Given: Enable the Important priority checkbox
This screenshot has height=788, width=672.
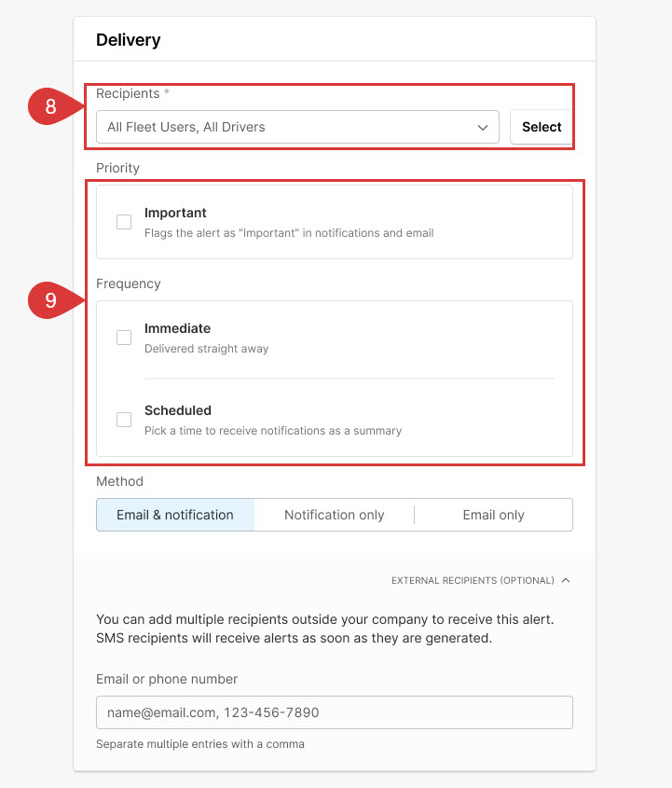Looking at the screenshot, I should (124, 222).
